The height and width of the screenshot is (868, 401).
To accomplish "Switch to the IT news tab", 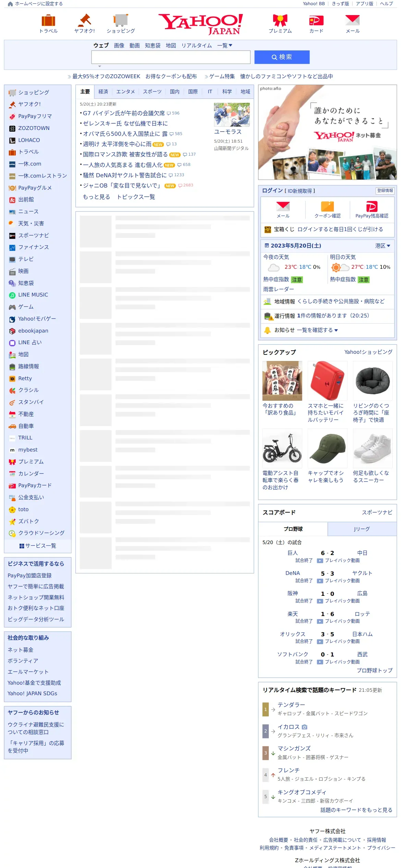I will [x=210, y=92].
